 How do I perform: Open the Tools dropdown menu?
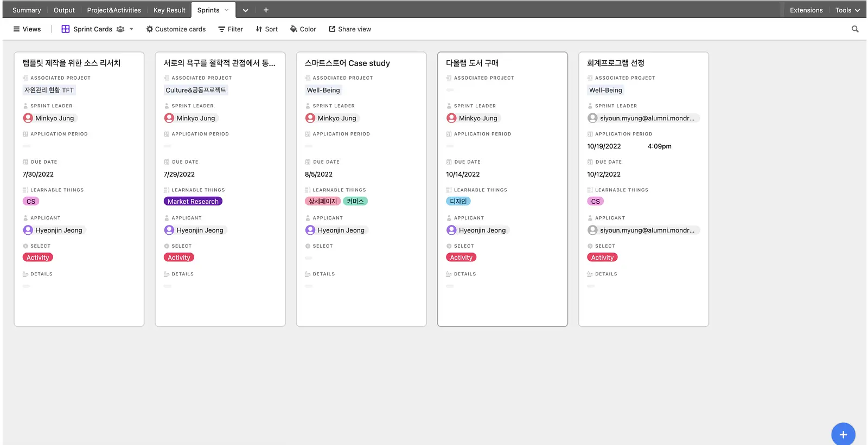coord(847,10)
